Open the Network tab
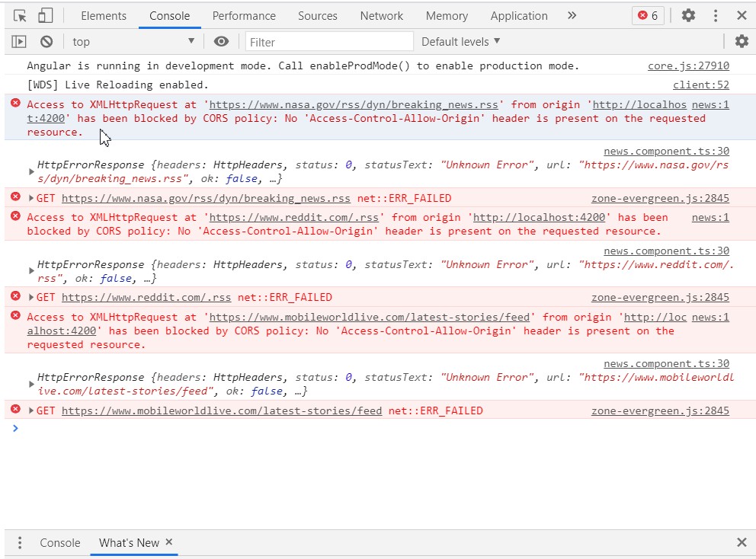Image resolution: width=756 pixels, height=559 pixels. [x=381, y=16]
